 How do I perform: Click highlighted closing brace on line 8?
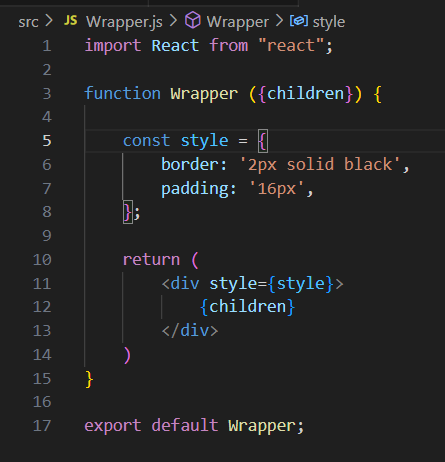pyautogui.click(x=128, y=212)
